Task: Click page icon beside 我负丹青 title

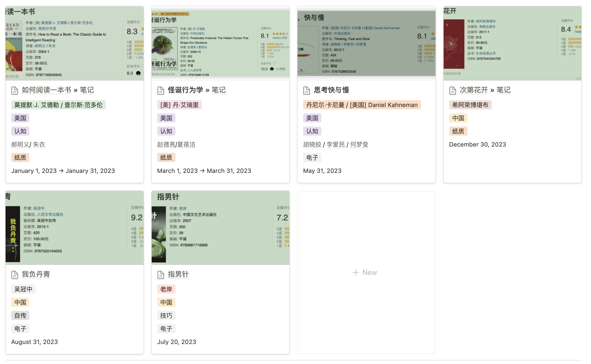Action: click(15, 275)
